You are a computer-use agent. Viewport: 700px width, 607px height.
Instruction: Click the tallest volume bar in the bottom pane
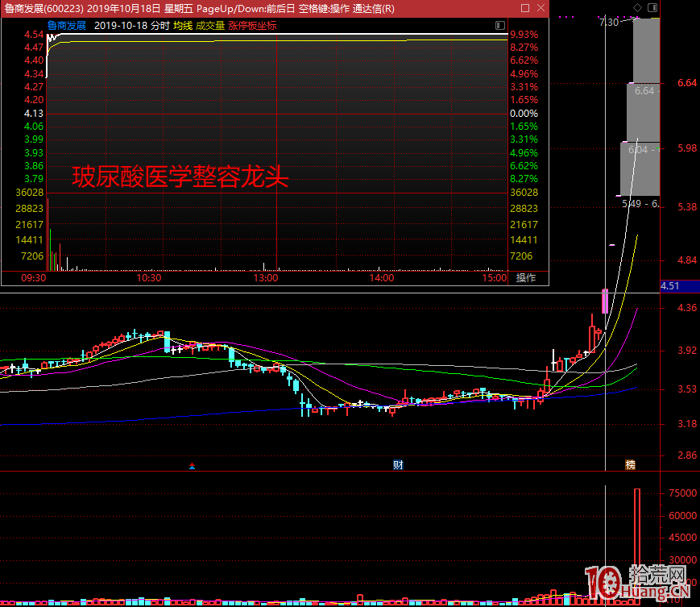click(x=637, y=544)
